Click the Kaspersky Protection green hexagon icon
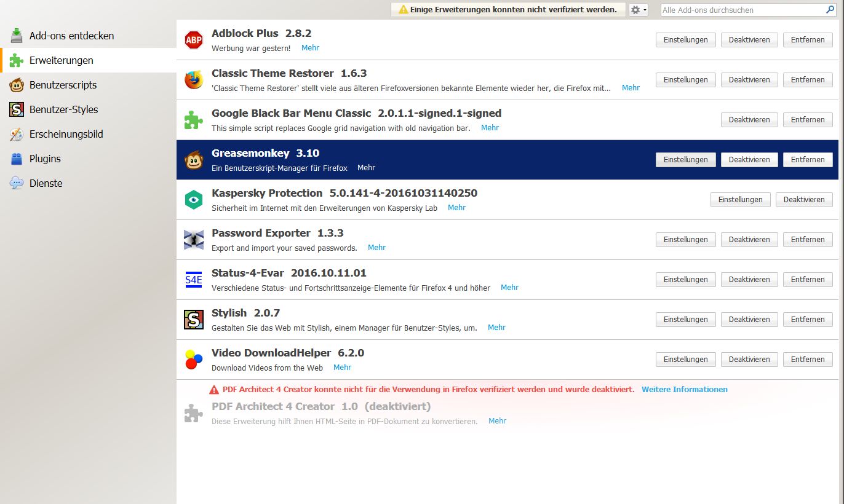 pyautogui.click(x=194, y=200)
